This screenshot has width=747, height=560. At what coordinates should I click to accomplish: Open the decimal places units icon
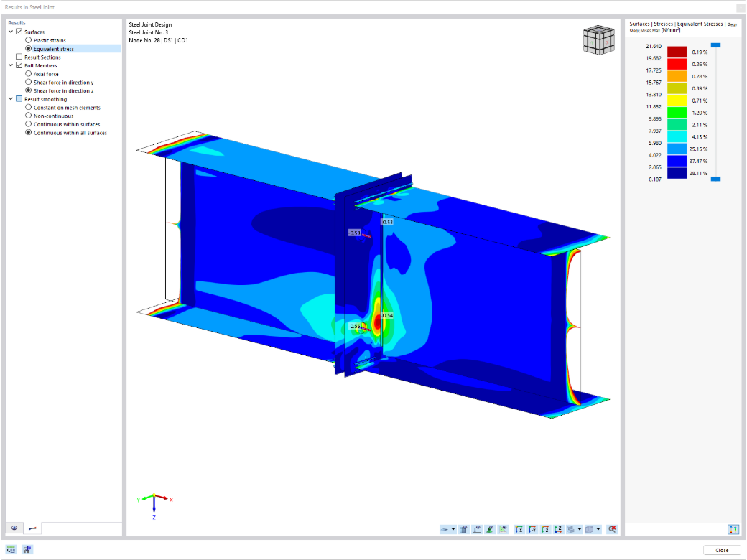(x=11, y=549)
